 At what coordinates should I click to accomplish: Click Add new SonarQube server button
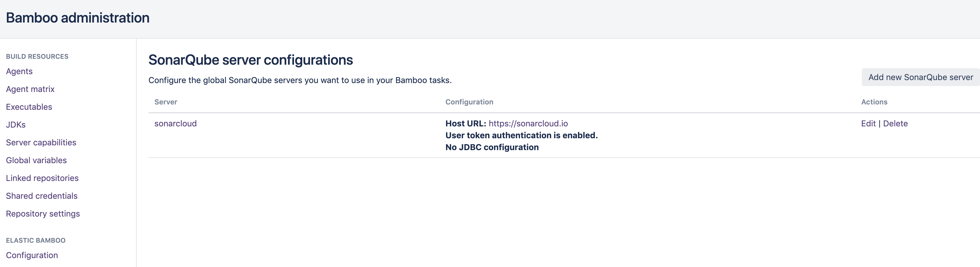(x=920, y=77)
